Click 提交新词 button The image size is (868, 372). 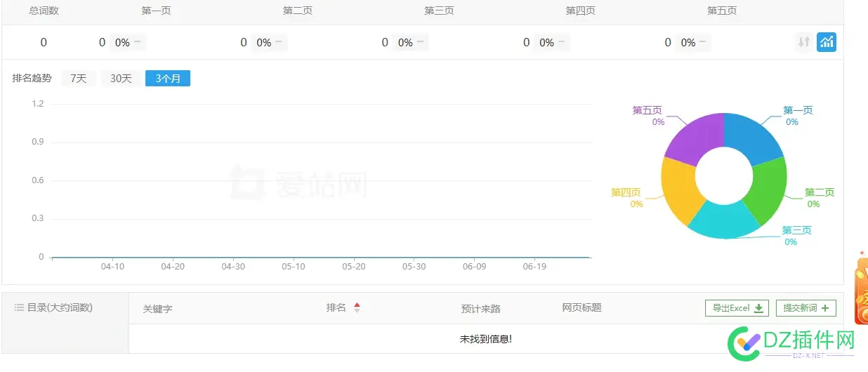click(806, 307)
